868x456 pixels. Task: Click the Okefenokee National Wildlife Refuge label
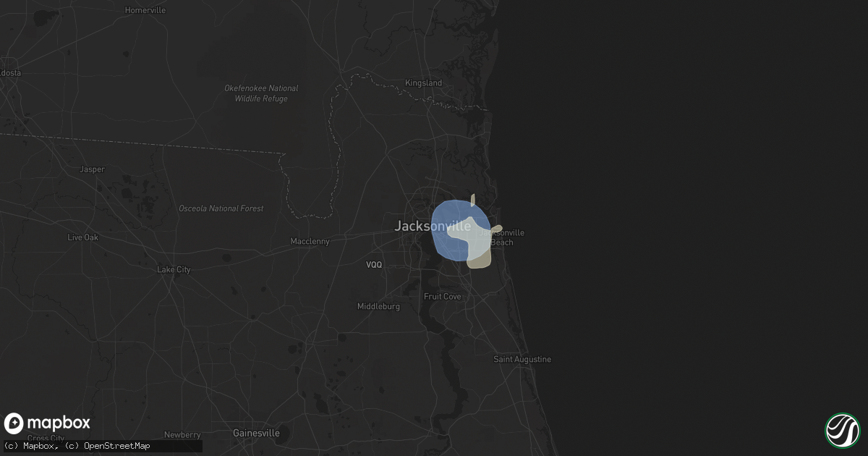[x=261, y=93]
